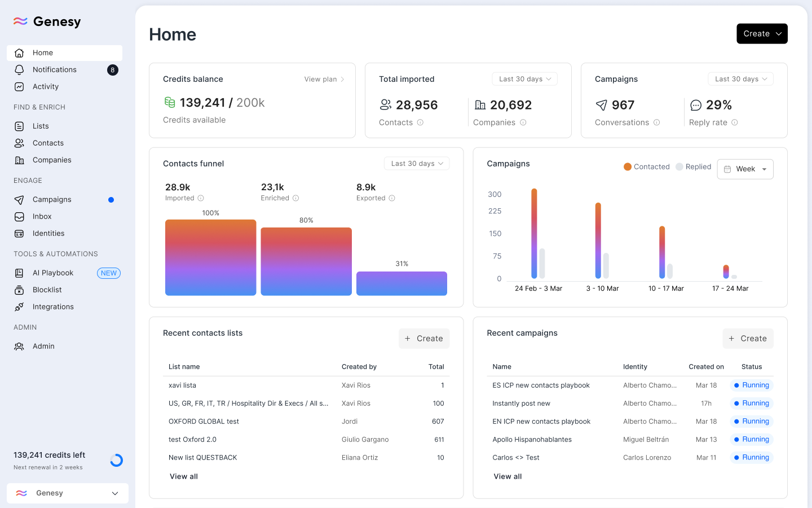
Task: Click Create button in Recent campaigns
Action: 748,339
